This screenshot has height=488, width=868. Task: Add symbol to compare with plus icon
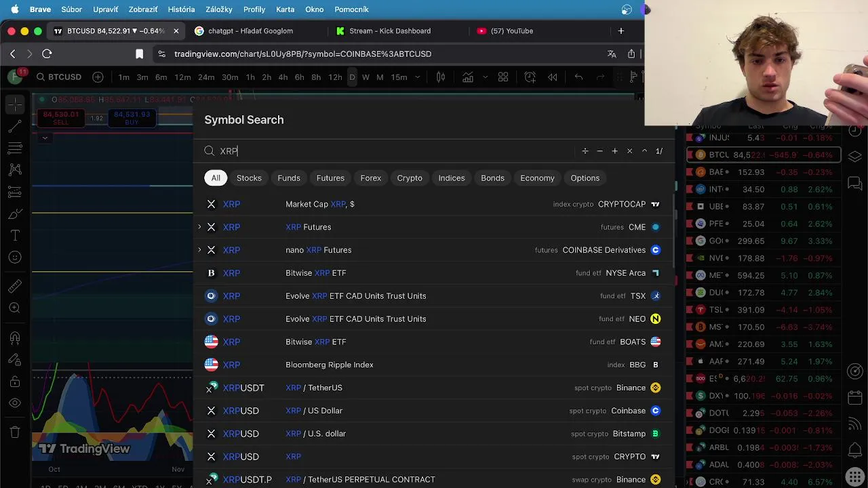[98, 77]
